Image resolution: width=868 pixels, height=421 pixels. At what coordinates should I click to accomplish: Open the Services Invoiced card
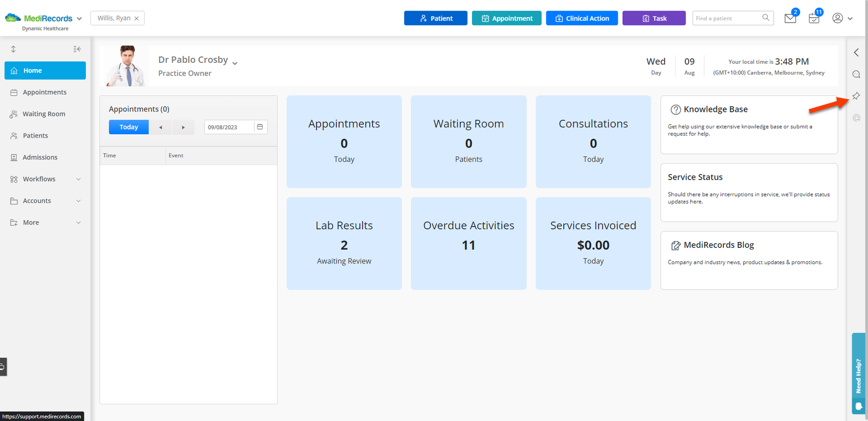coord(593,243)
